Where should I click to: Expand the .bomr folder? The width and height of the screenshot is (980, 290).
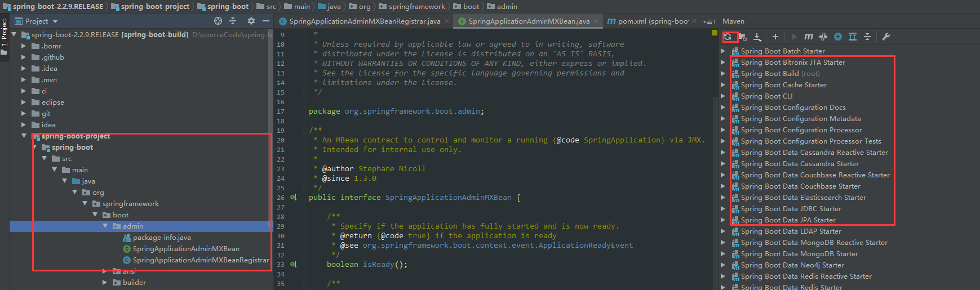(x=24, y=46)
